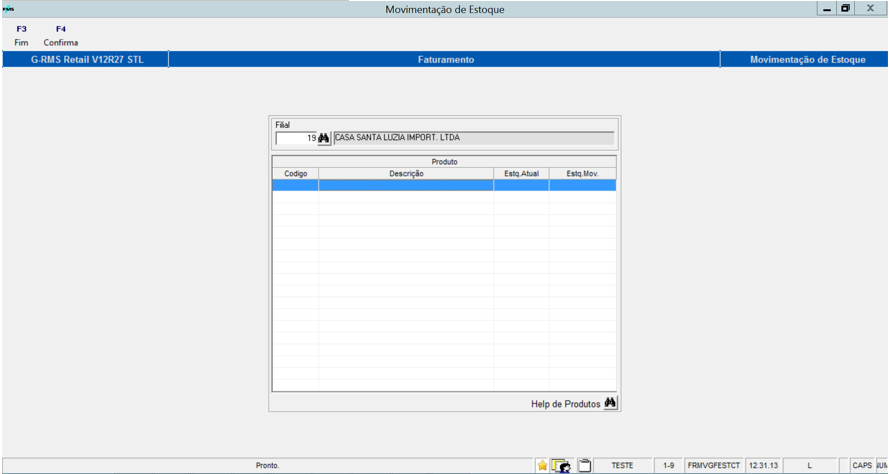
Task: Select the highlighted row's Estq.Mov. cell
Action: (582, 185)
